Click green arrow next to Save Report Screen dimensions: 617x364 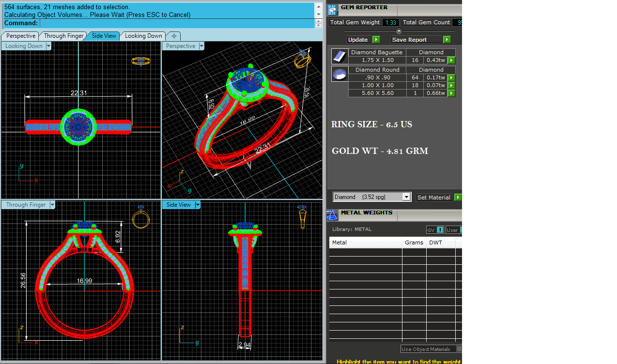point(447,40)
